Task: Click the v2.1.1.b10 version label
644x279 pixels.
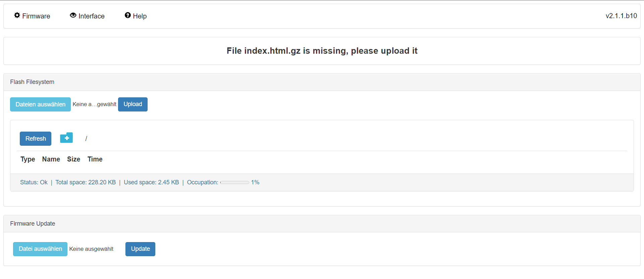Action: [621, 15]
